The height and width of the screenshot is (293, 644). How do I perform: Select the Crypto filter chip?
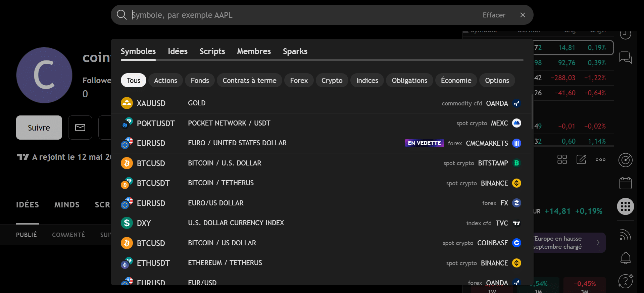332,81
